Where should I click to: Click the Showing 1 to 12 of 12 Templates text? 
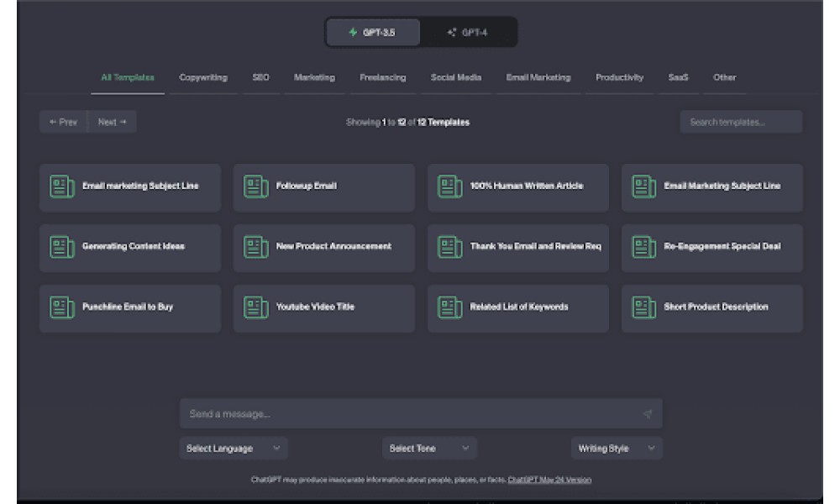tap(407, 123)
